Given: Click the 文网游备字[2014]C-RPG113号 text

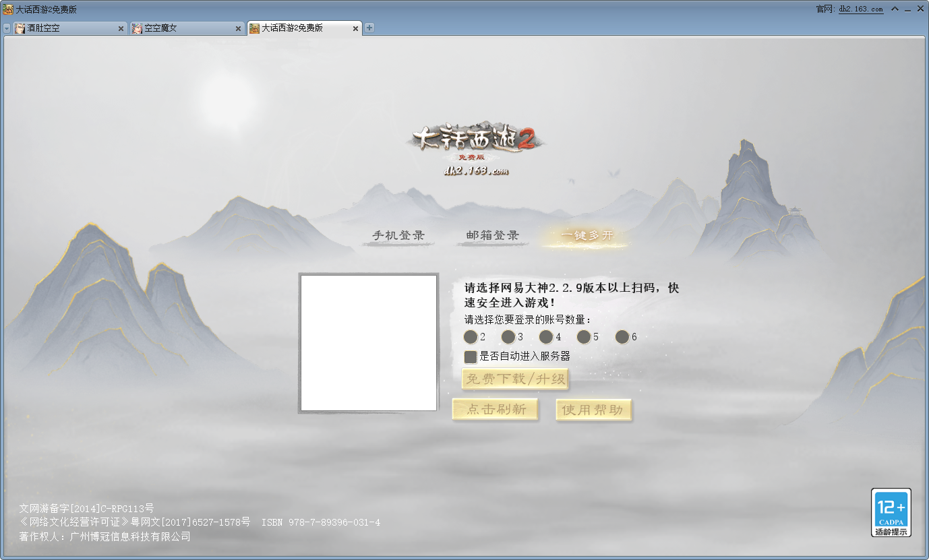Looking at the screenshot, I should pyautogui.click(x=87, y=508).
